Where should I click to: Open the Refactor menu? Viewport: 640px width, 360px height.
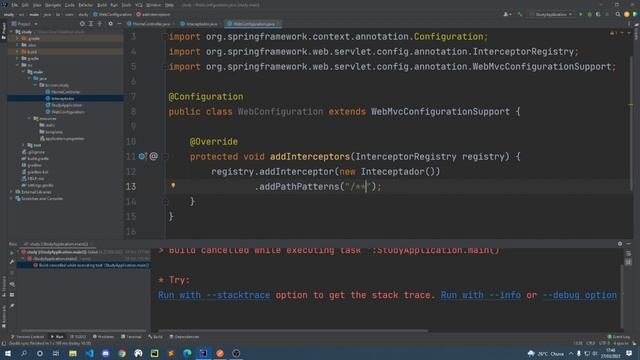[x=86, y=5]
